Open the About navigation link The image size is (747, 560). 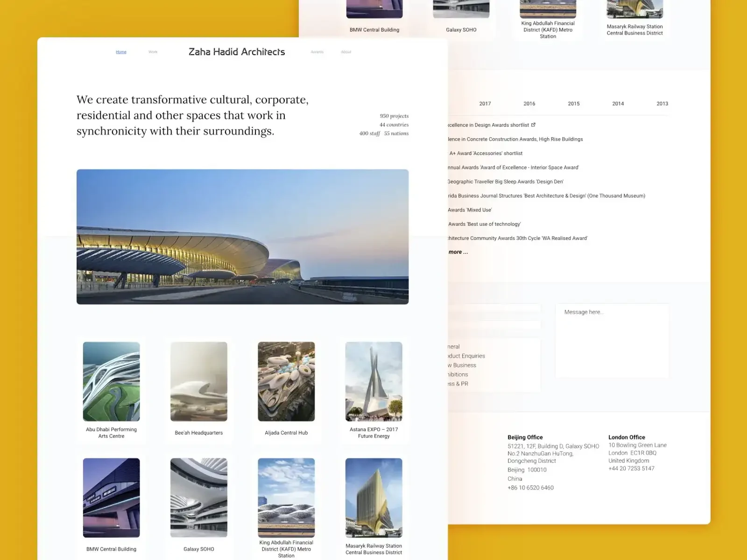tap(346, 52)
